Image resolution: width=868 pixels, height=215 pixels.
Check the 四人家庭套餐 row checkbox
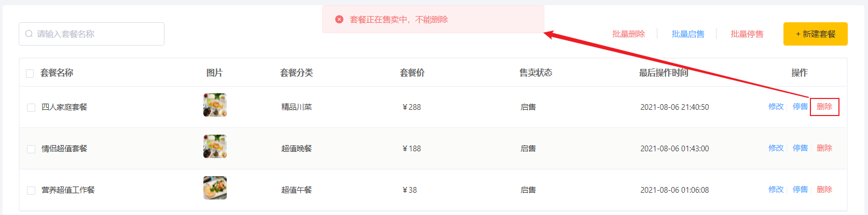pyautogui.click(x=31, y=108)
